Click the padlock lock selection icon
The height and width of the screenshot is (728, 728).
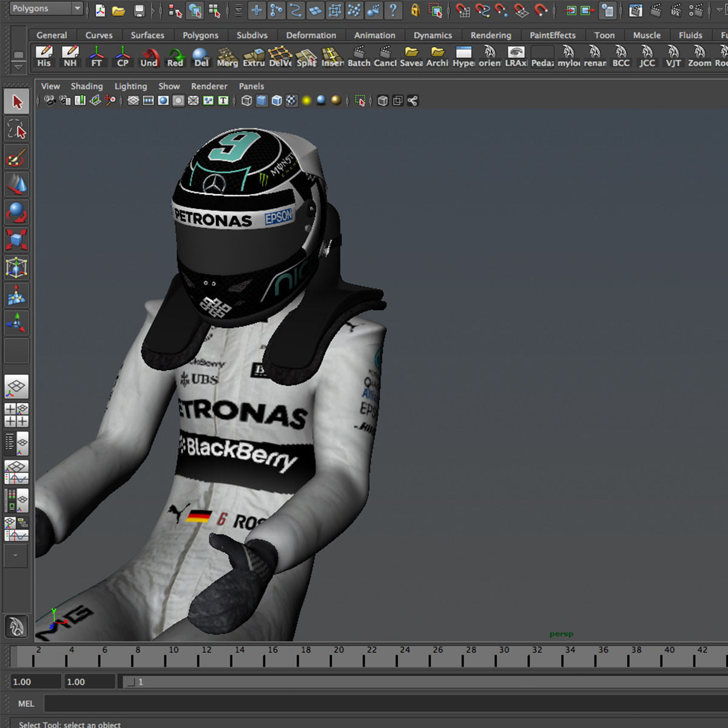(x=415, y=10)
